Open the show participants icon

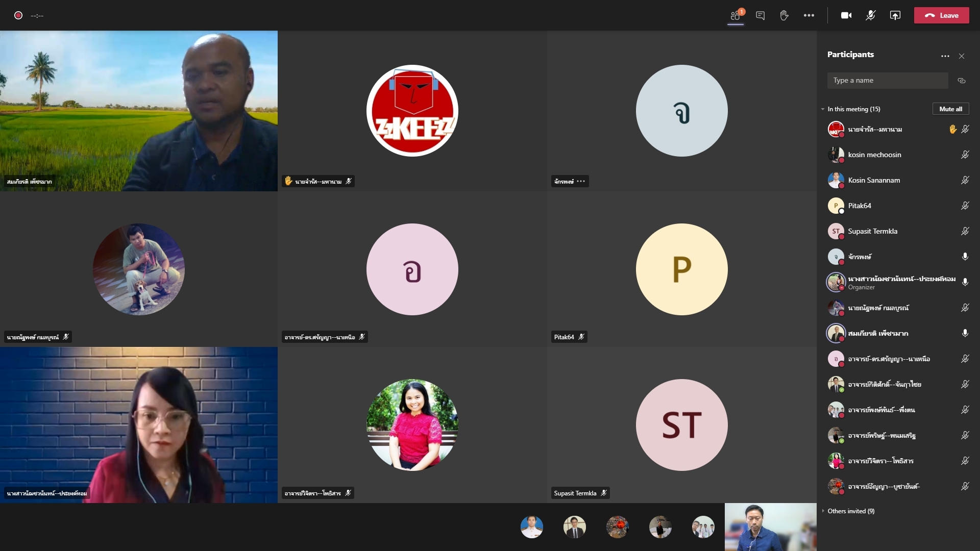click(736, 15)
